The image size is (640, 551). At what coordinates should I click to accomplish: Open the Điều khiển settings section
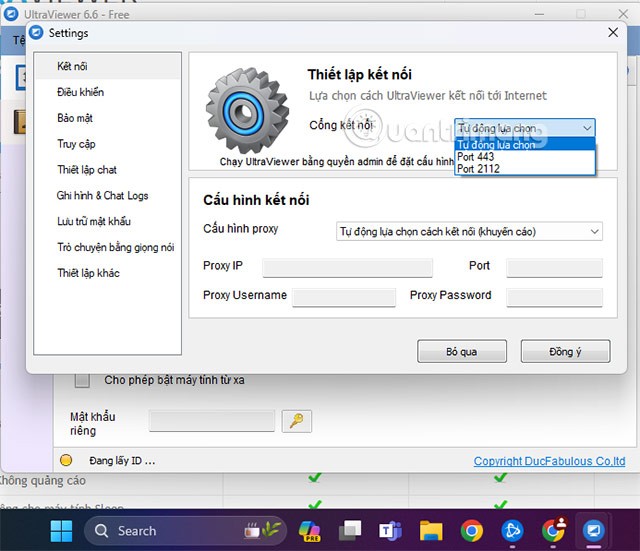click(80, 92)
